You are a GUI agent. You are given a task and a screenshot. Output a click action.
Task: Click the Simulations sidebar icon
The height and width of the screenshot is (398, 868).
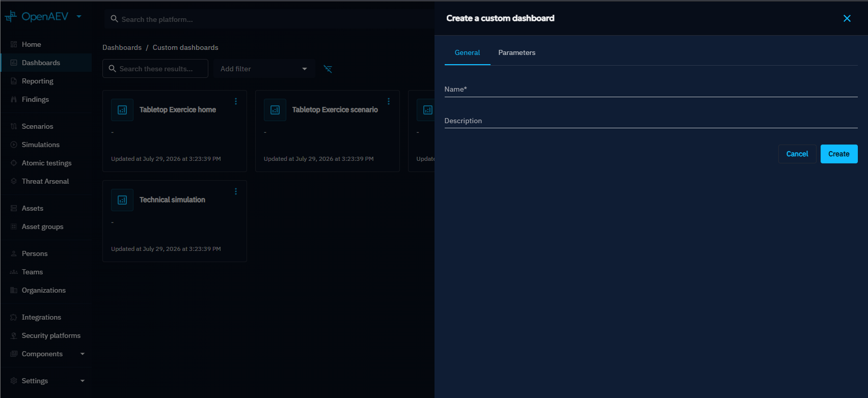(14, 145)
